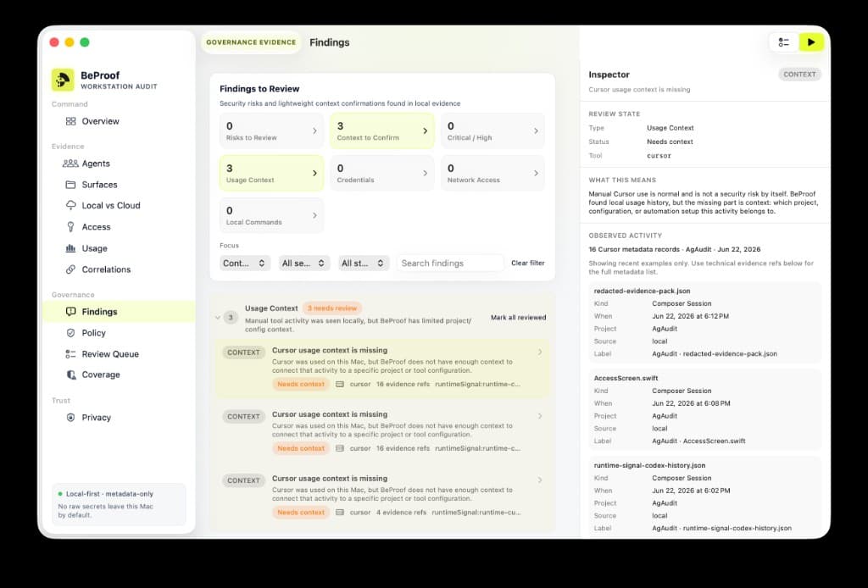Click table icon beside 4 evidence refs
Viewport: 868px width, 588px height.
(x=340, y=513)
